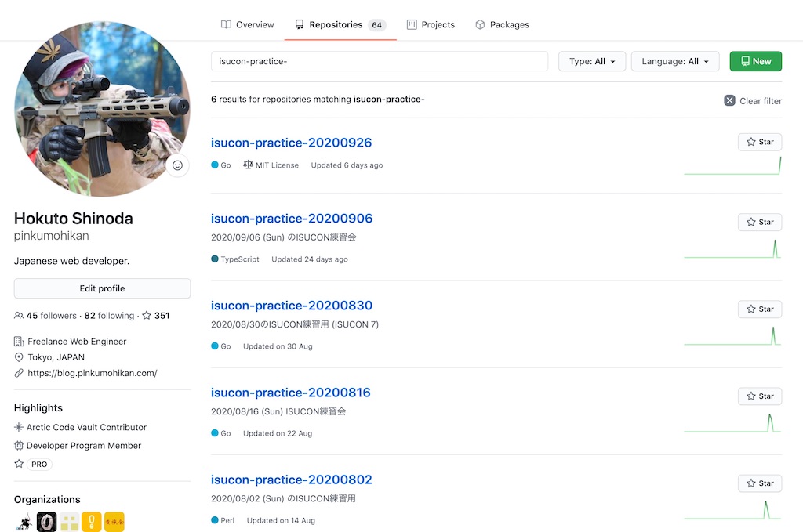The height and width of the screenshot is (532, 803).
Task: Click the profile avatar photo
Action: point(103,109)
